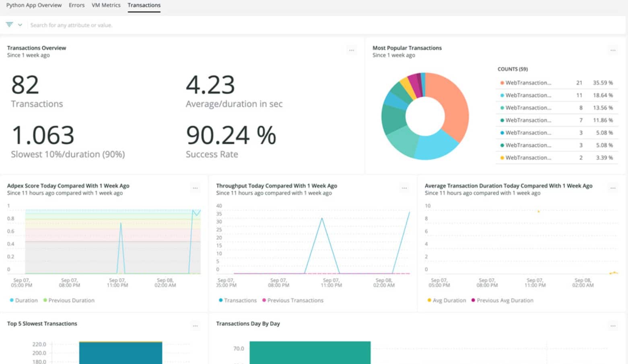Toggle Duration series in Adpex legend
Viewport: 628px width, 364px height.
coord(24,300)
